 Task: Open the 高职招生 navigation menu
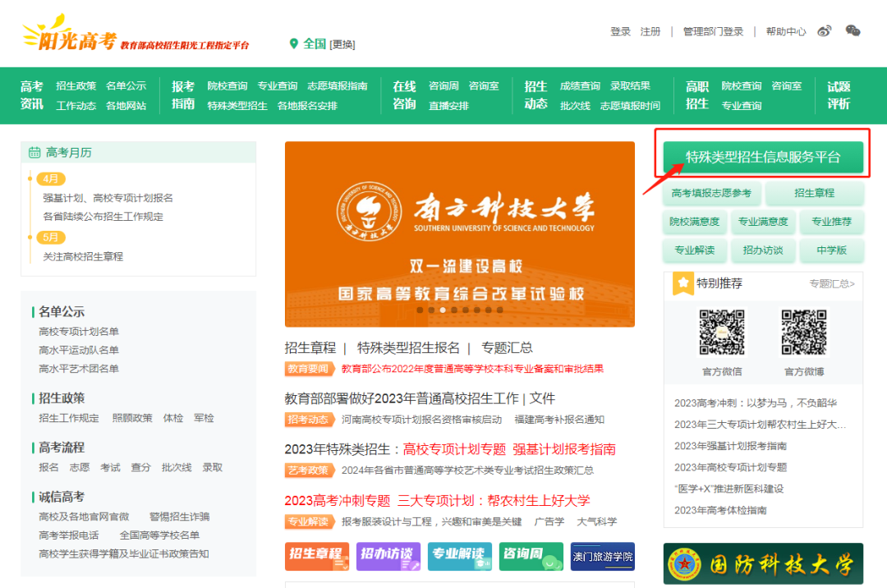[x=697, y=95]
